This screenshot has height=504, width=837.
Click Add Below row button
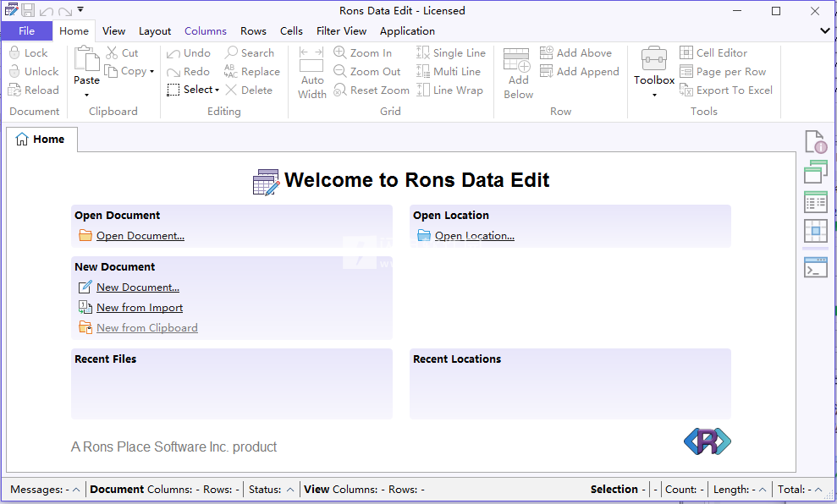[x=518, y=73]
